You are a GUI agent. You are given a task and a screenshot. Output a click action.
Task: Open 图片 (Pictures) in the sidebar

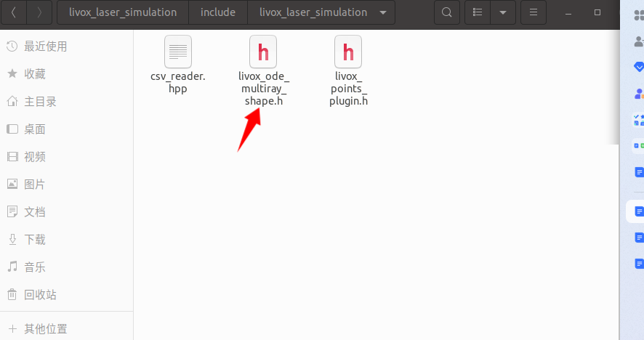click(67, 185)
